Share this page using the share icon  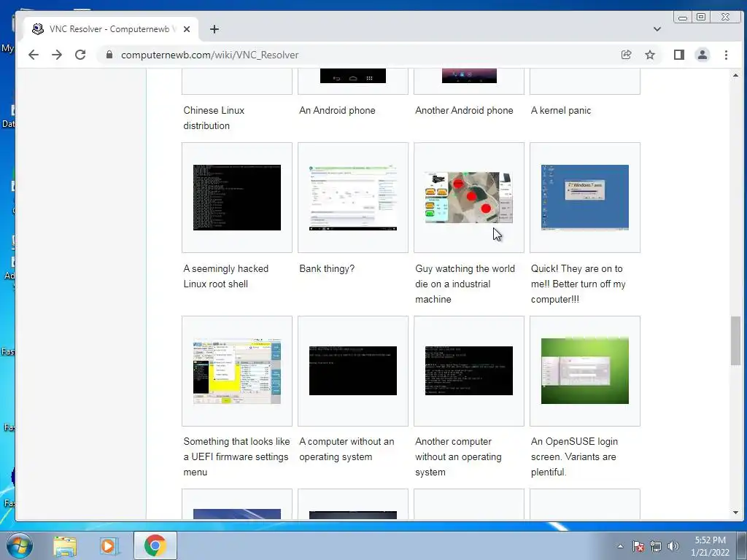click(x=627, y=55)
